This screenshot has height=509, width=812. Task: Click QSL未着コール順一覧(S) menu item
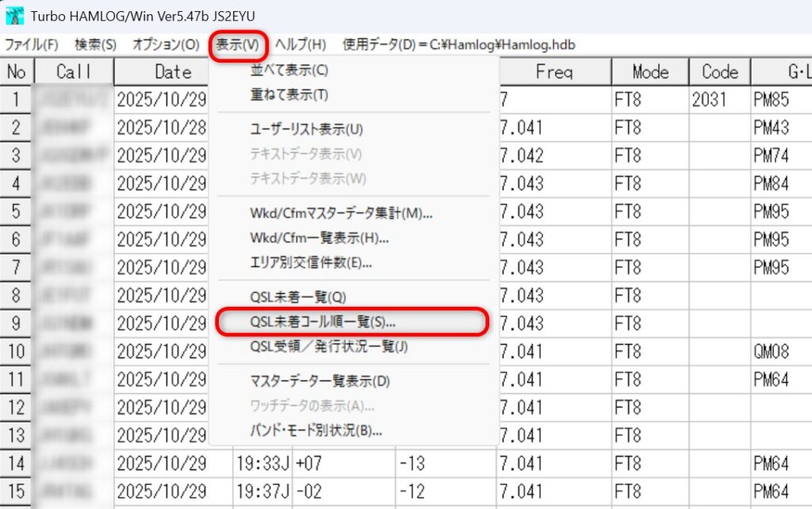[323, 322]
